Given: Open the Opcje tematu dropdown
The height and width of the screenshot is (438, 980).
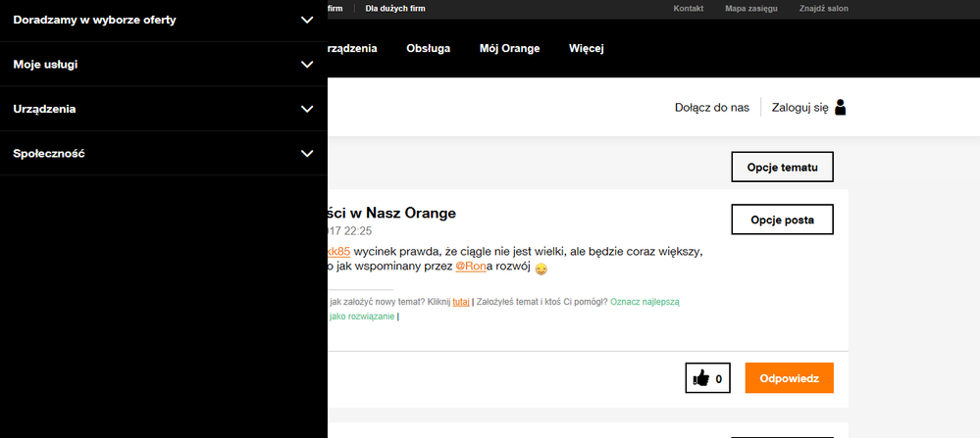Looking at the screenshot, I should pos(782,168).
